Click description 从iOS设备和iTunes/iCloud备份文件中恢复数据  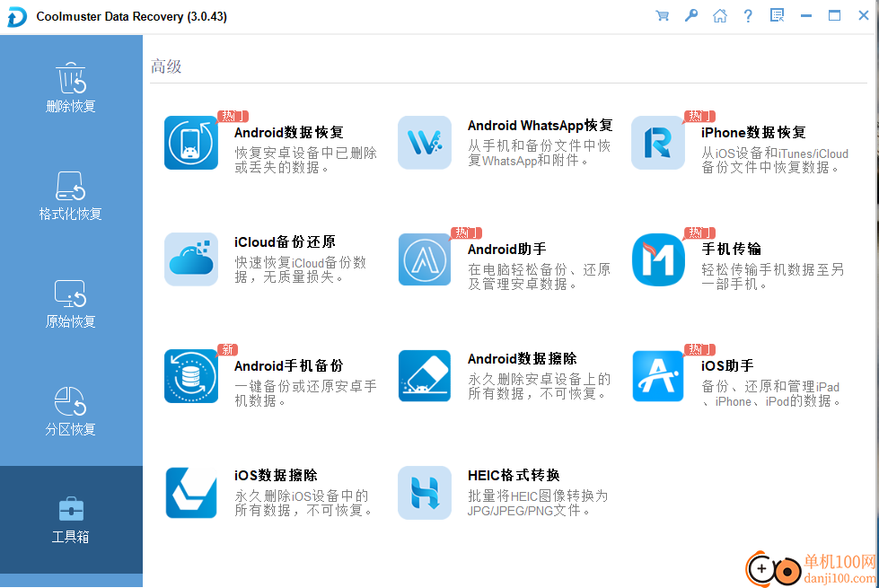point(775,160)
